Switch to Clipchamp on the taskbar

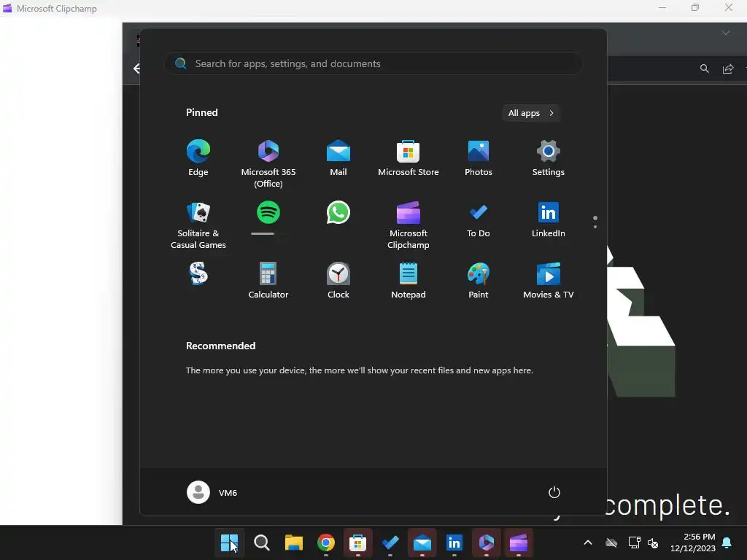coord(519,542)
